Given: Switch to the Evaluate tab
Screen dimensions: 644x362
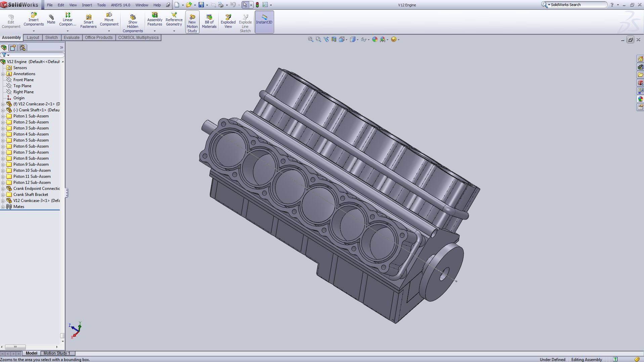Looking at the screenshot, I should click(72, 38).
